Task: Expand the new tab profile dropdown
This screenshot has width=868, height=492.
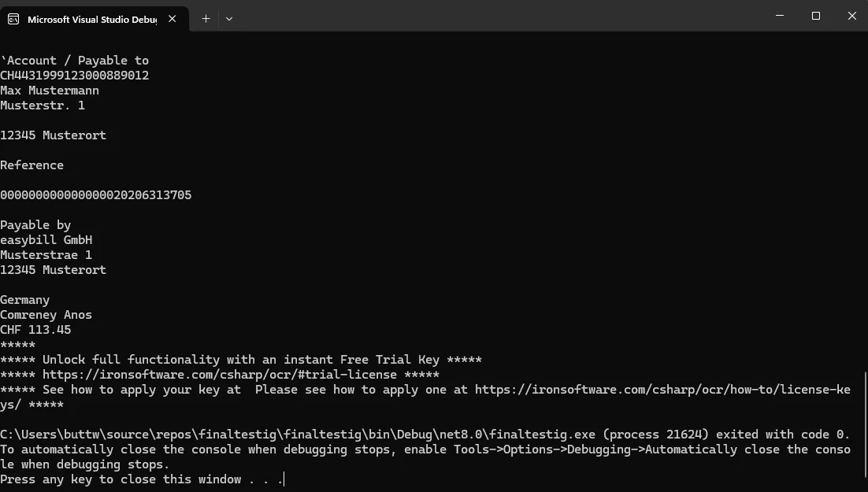Action: (x=229, y=19)
